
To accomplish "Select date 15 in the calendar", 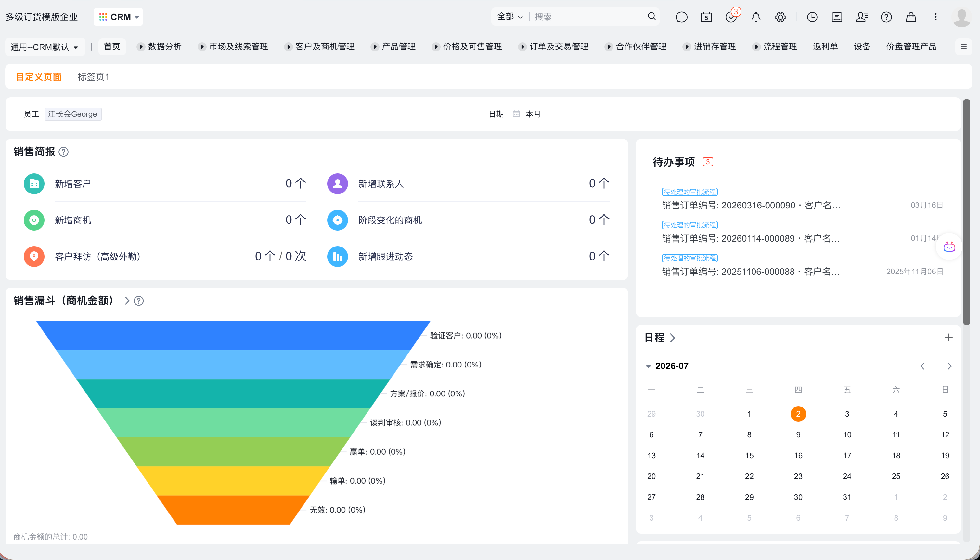I will [749, 455].
